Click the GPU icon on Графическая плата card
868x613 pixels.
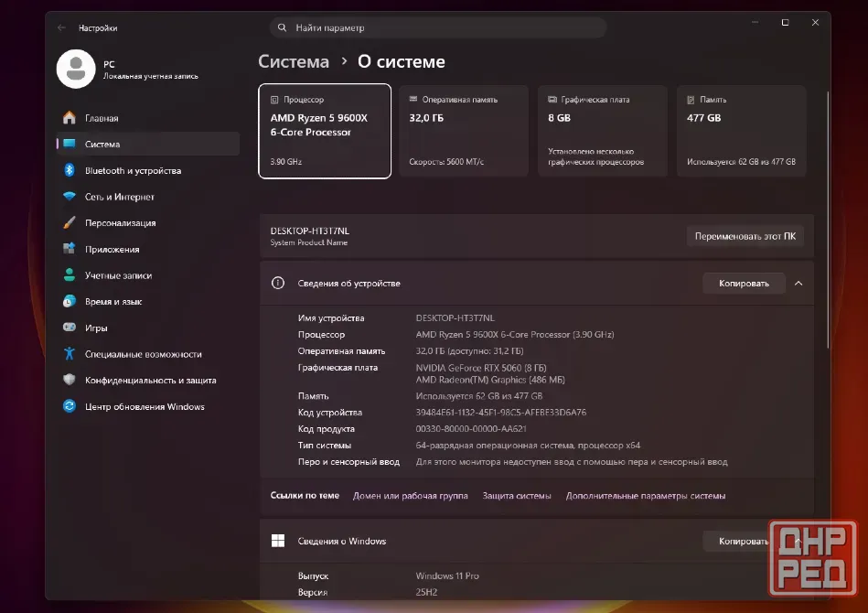point(552,100)
